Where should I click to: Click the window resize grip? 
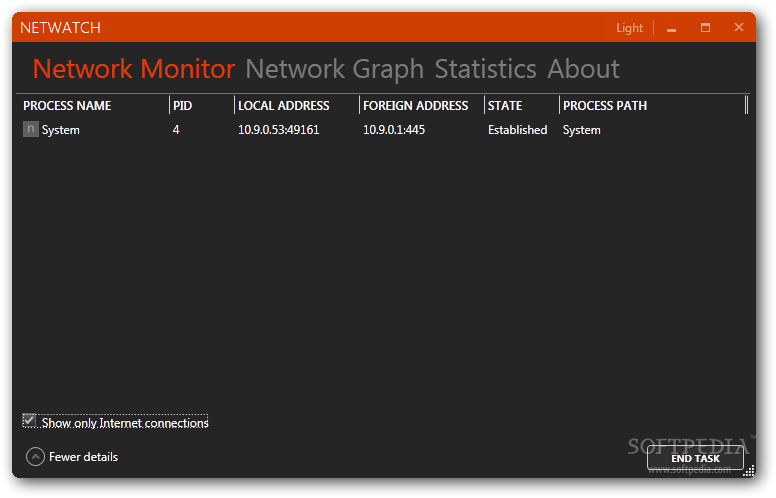pos(749,470)
